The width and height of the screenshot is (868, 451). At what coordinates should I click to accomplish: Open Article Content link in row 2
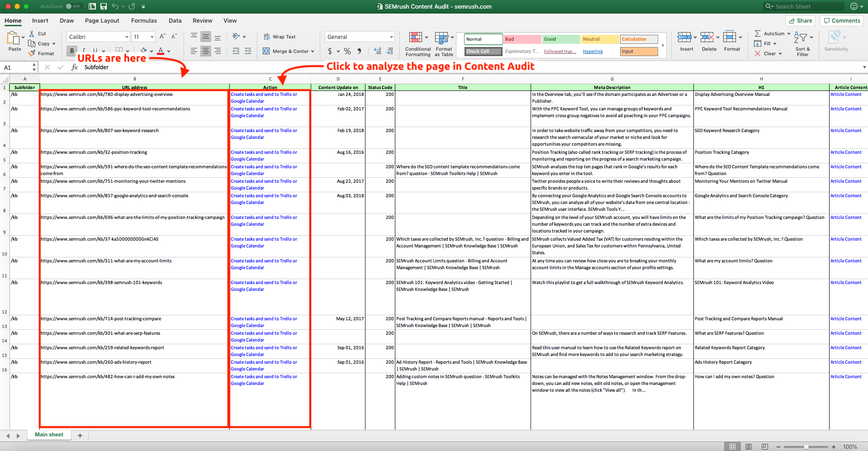tap(845, 95)
